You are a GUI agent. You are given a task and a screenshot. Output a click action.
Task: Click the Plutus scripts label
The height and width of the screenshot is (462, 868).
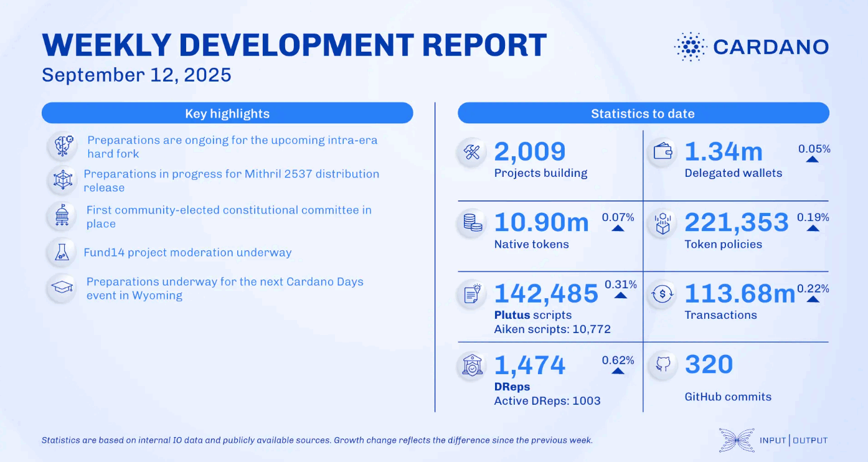pyautogui.click(x=533, y=315)
